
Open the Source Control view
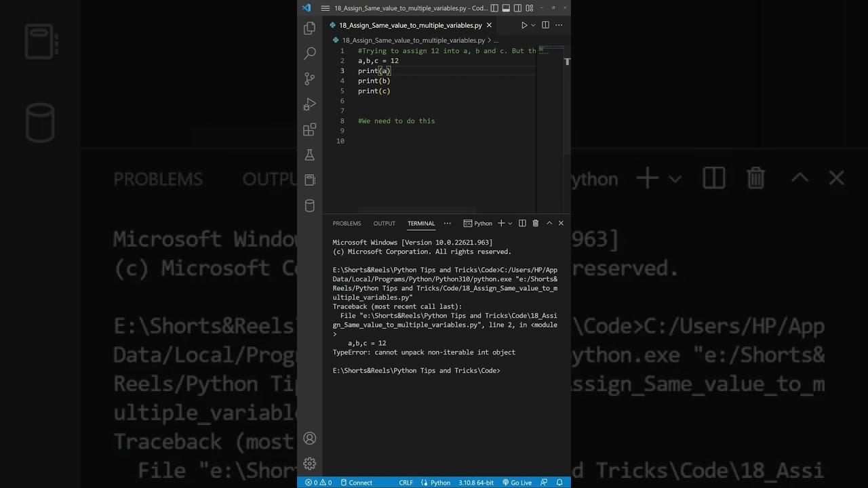click(310, 79)
